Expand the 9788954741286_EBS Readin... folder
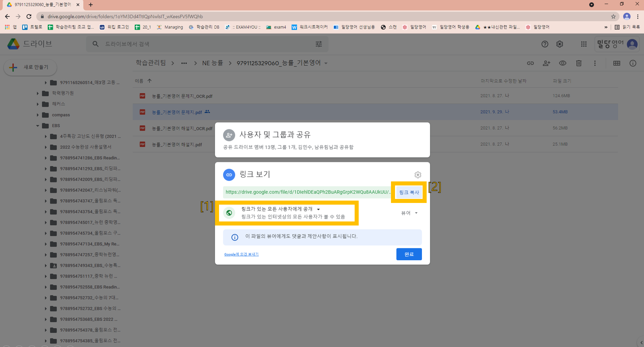The image size is (644, 347). pos(45,158)
